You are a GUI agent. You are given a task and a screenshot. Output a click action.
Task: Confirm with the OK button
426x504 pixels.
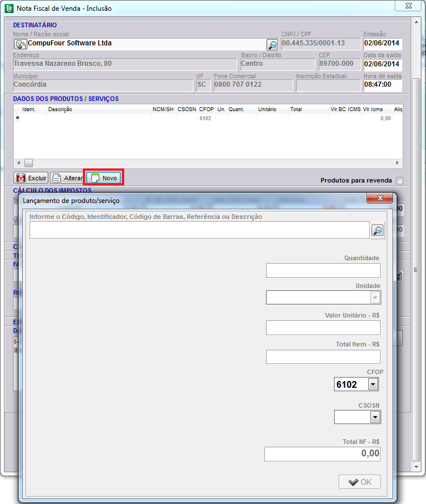click(360, 482)
